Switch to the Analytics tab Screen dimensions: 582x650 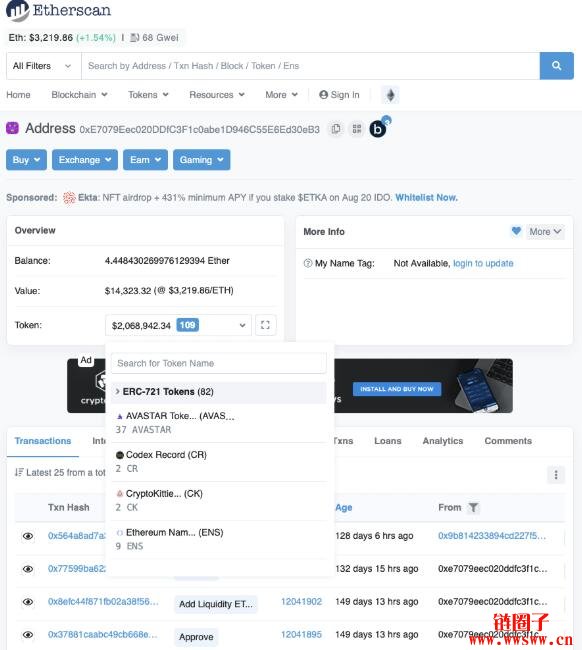point(443,441)
